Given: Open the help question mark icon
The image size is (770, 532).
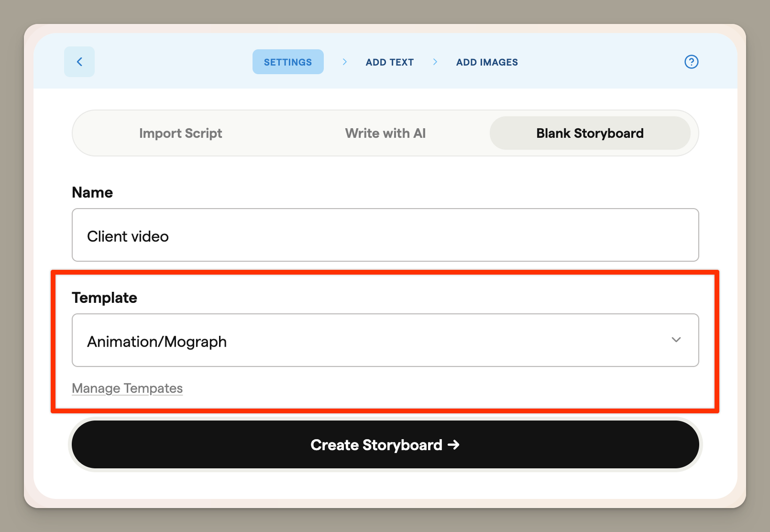Looking at the screenshot, I should [x=691, y=62].
